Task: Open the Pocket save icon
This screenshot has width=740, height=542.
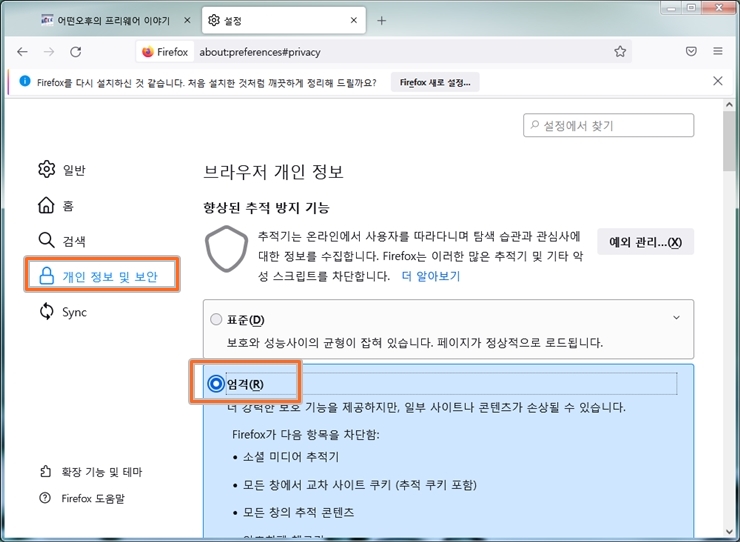Action: pos(691,51)
